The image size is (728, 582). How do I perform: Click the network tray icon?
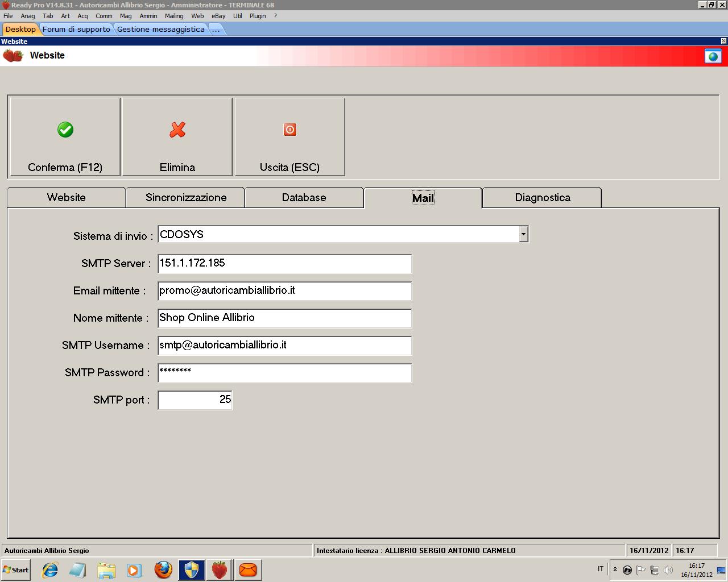tap(655, 570)
